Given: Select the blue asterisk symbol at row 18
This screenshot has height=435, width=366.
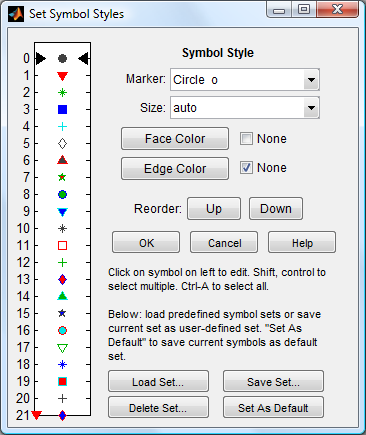Looking at the screenshot, I should (x=62, y=365).
